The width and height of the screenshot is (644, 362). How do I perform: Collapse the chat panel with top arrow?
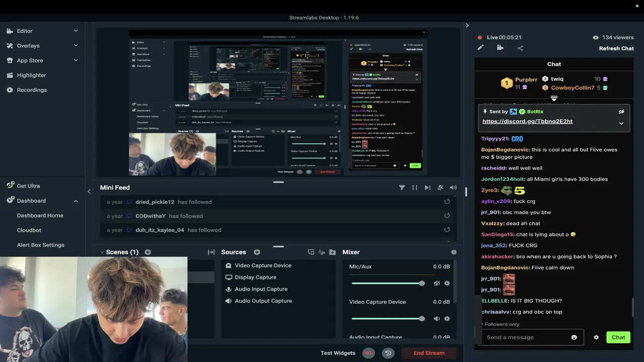click(467, 25)
